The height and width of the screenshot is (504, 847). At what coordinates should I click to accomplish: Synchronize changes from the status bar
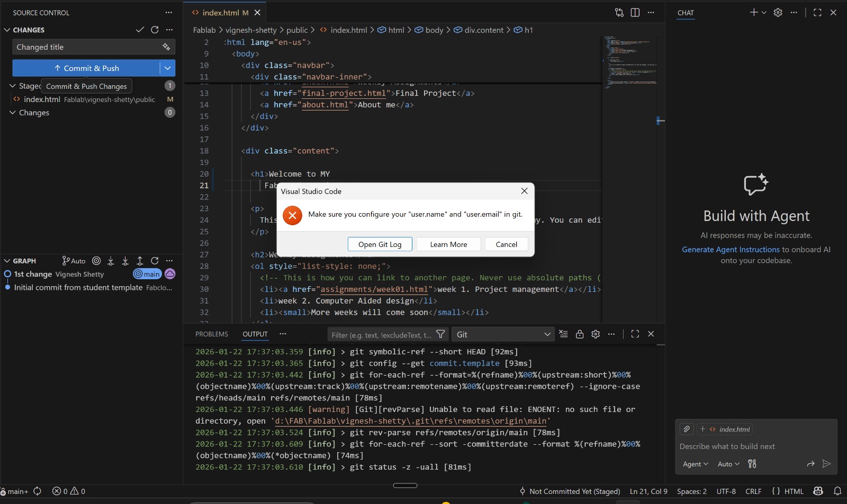[x=38, y=491]
